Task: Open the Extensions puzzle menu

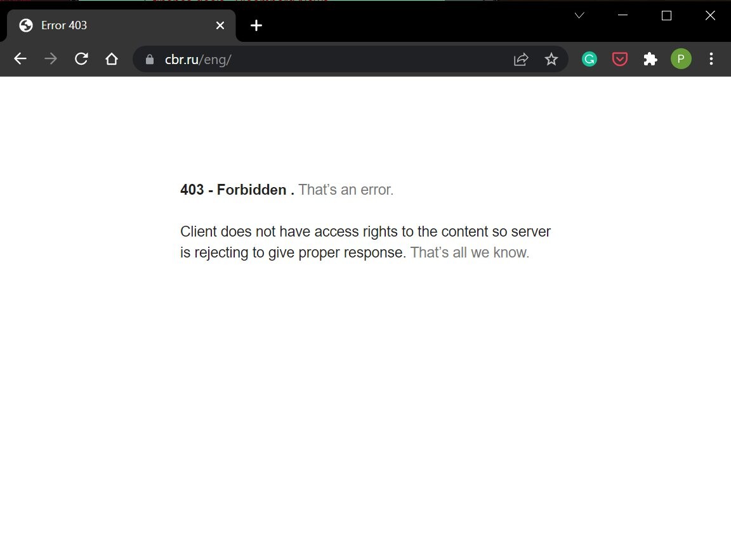Action: [x=650, y=59]
